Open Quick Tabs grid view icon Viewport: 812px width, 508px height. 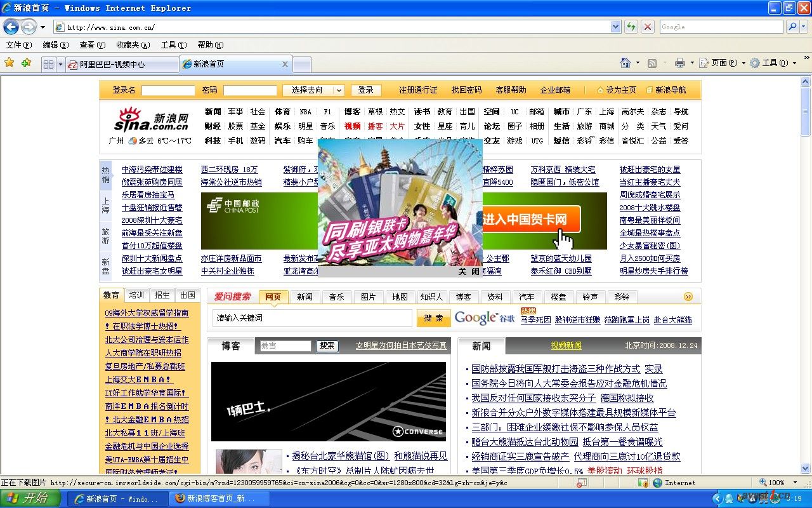pos(48,64)
